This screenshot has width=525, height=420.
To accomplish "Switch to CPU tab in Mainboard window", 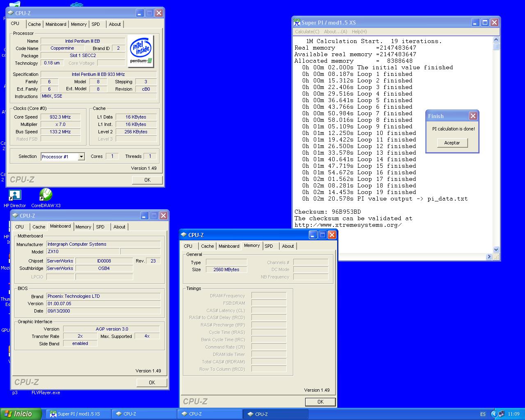I will click(x=20, y=227).
